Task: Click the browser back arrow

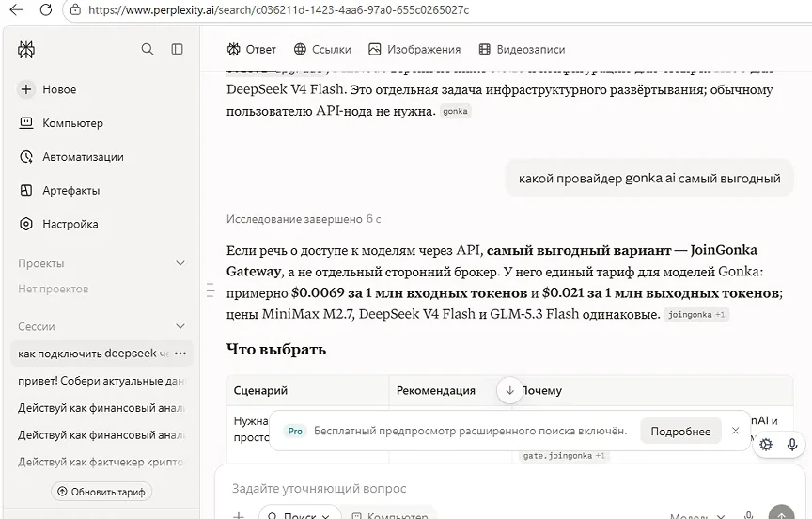Action: point(17,9)
